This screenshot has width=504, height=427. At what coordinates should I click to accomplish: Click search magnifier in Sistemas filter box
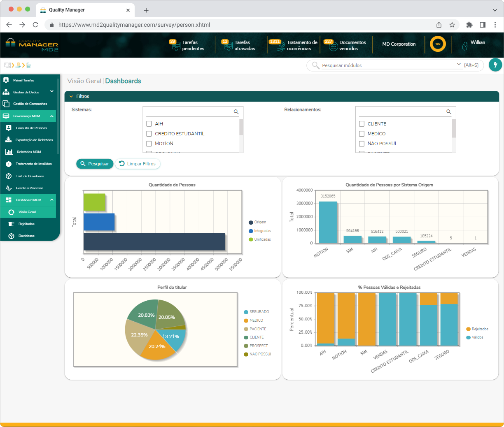(x=236, y=112)
